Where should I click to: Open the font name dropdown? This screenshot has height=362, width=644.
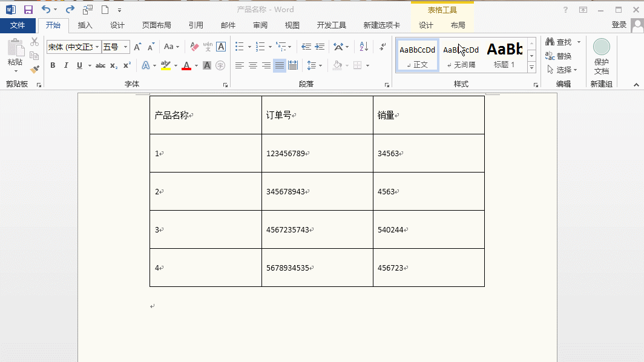pyautogui.click(x=97, y=47)
